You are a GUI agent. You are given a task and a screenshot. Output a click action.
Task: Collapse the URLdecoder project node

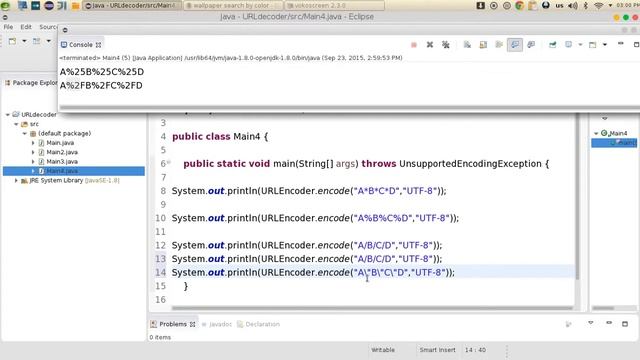pyautogui.click(x=8, y=115)
